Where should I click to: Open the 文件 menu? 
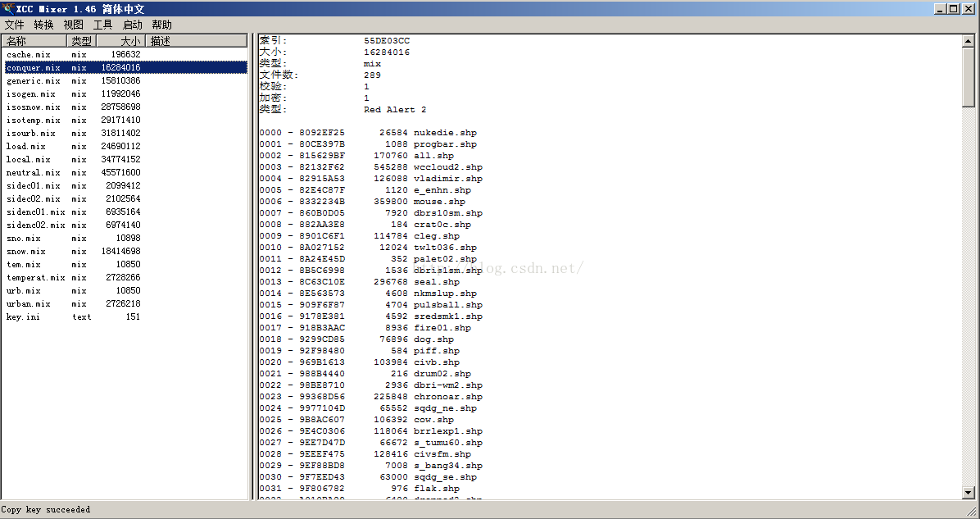tap(15, 25)
